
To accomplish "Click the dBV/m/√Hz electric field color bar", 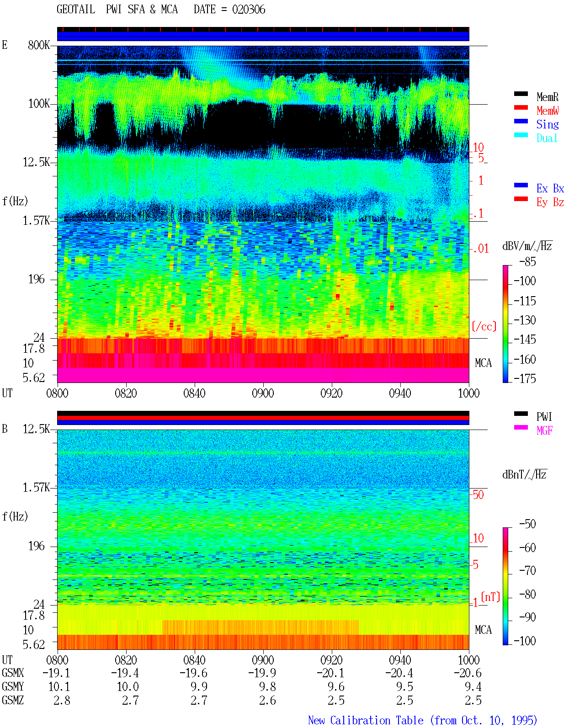I will coord(505,324).
